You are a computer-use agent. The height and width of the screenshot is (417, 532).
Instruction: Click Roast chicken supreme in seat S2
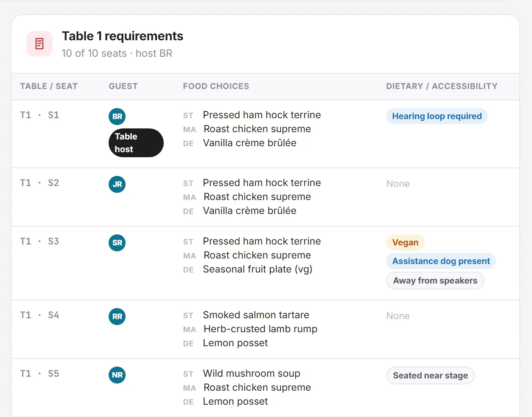click(x=257, y=197)
